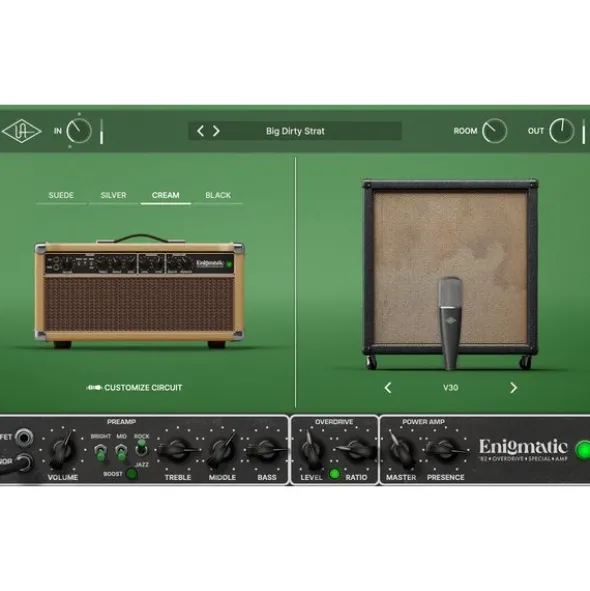Open the Big Dirty Strat preset menu
This screenshot has width=590, height=591.
pos(295,131)
